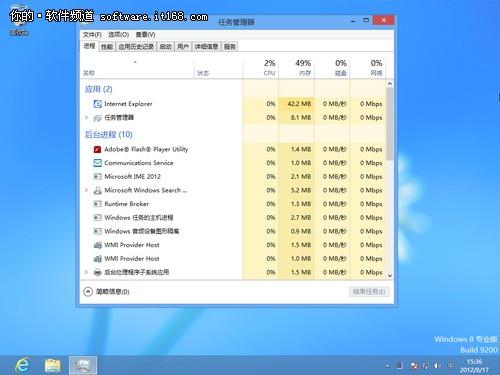Click the volume speaker tray icon
The width and height of the screenshot is (500, 375).
click(x=437, y=366)
